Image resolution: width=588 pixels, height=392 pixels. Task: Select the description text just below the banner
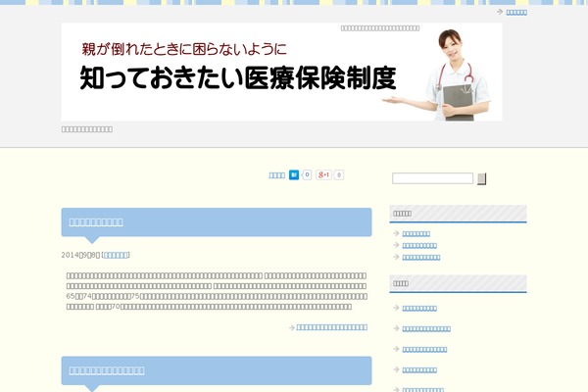[x=87, y=129]
